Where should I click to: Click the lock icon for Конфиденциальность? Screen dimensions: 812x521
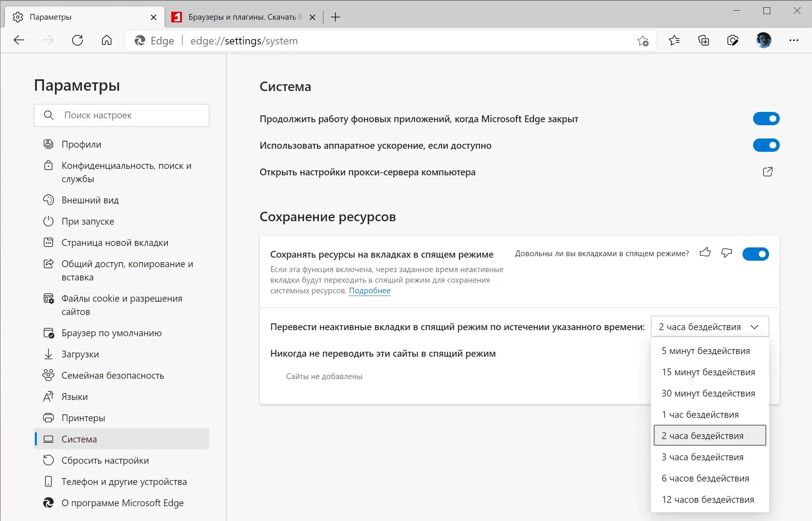click(x=48, y=165)
